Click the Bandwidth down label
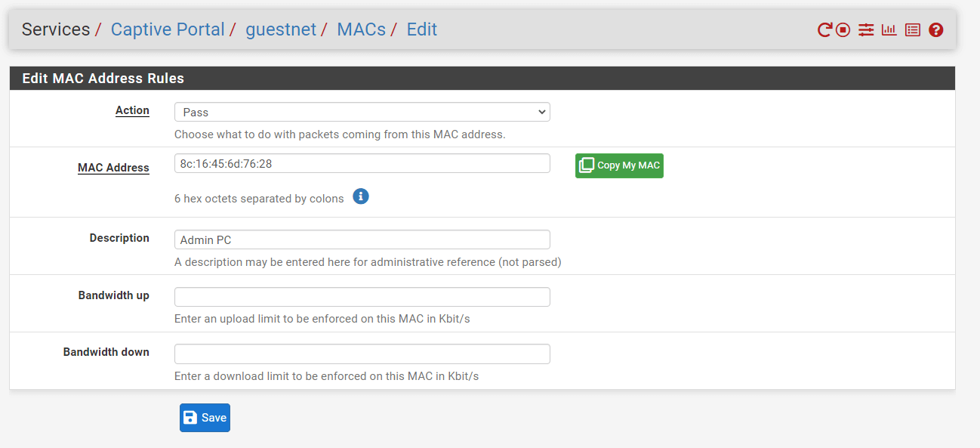 (106, 352)
